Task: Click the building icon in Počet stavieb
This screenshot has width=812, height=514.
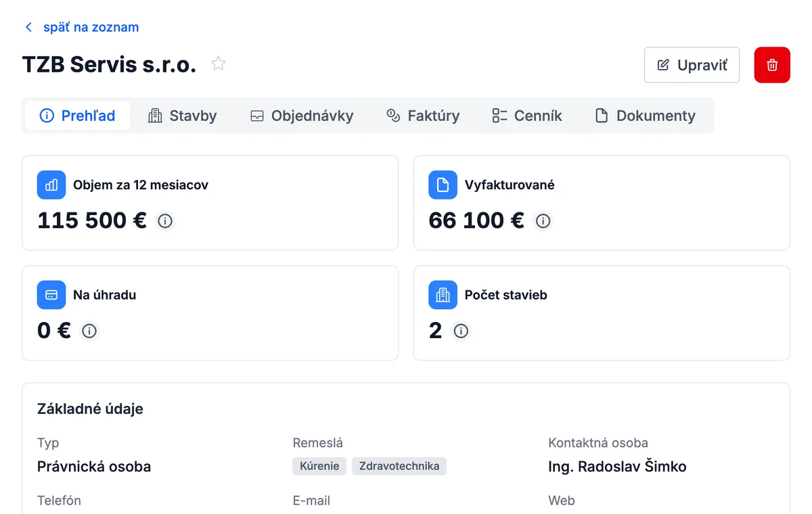Action: point(443,295)
